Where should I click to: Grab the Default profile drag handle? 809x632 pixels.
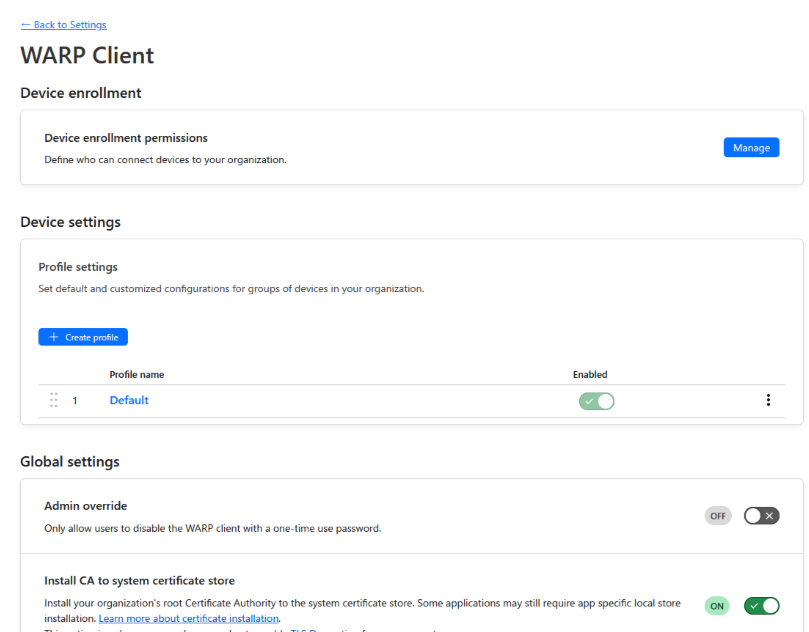[54, 400]
